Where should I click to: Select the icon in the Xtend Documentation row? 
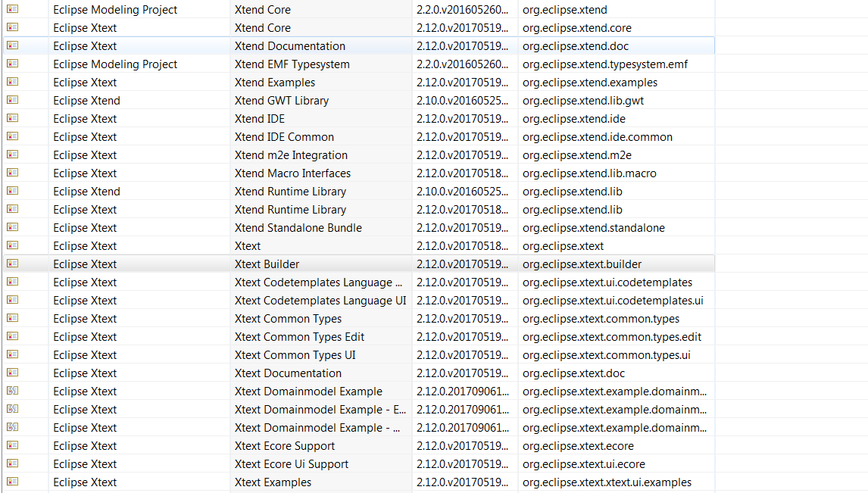(12, 45)
